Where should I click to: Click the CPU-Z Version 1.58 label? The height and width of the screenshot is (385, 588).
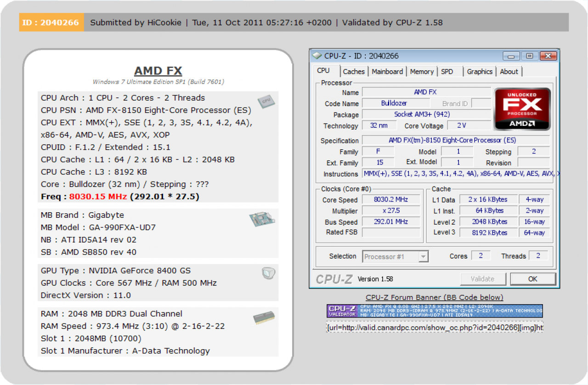(x=375, y=279)
